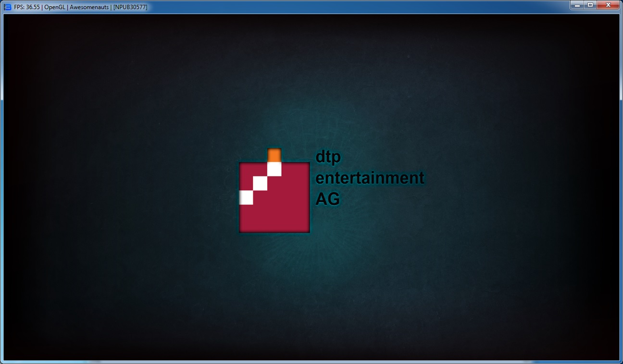This screenshot has width=623, height=364.
Task: Click the left edge border of the window
Action: point(1,192)
